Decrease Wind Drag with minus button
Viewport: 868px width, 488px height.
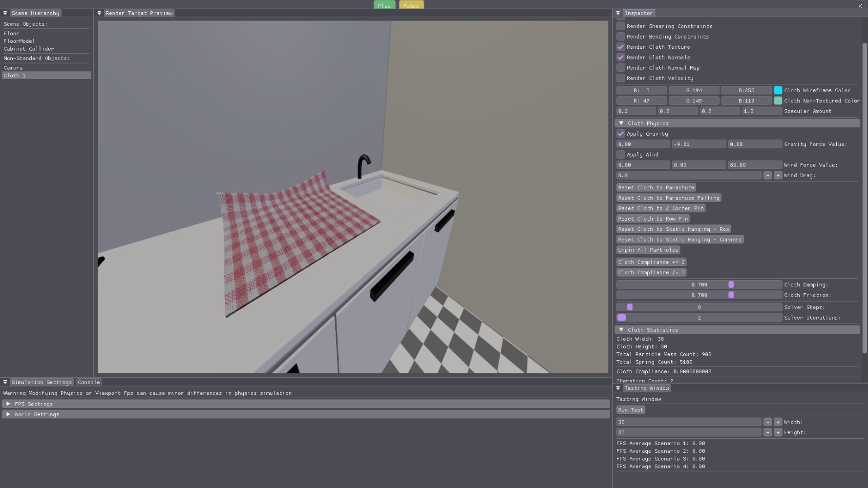[767, 175]
